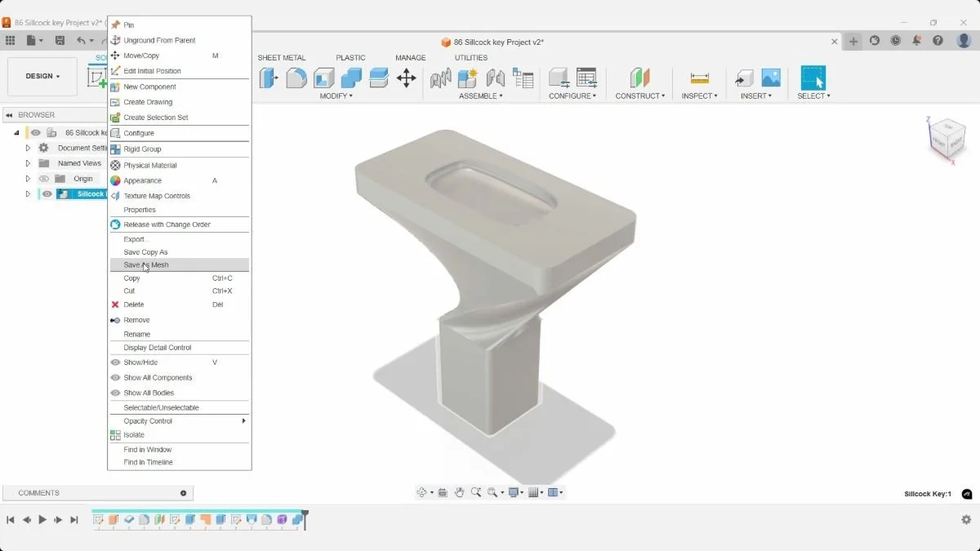The width and height of the screenshot is (980, 551).
Task: Click Measure ruler icon in Inspect
Action: (x=700, y=78)
